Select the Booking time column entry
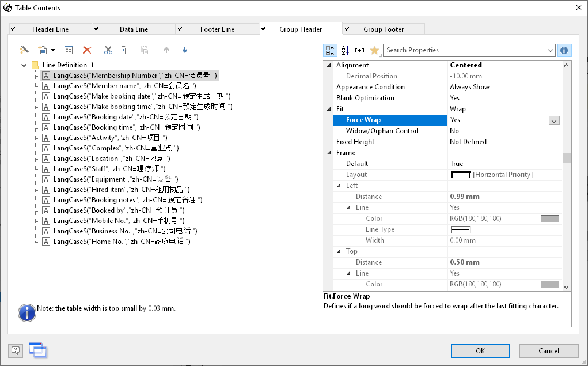Image resolution: width=588 pixels, height=366 pixels. click(127, 127)
